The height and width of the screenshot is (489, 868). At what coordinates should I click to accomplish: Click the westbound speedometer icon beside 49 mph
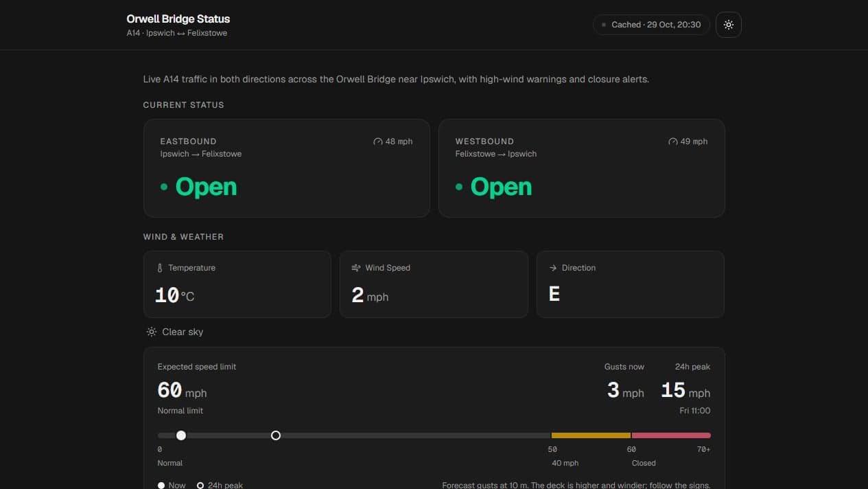tap(672, 141)
